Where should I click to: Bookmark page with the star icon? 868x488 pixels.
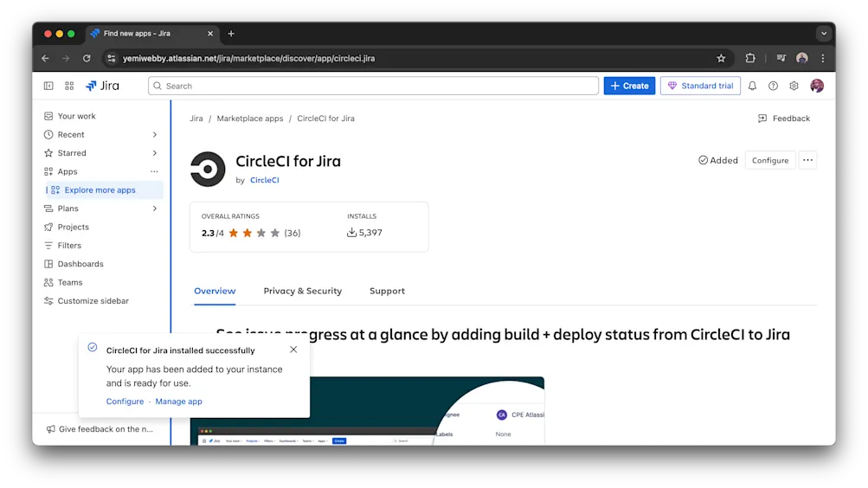tap(721, 58)
